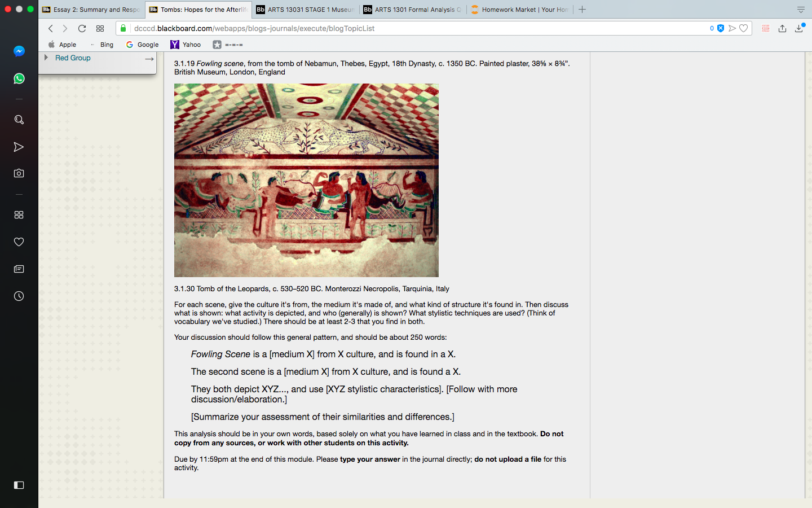Switch to Tombs: Hopes for the Afterlife tab

198,10
